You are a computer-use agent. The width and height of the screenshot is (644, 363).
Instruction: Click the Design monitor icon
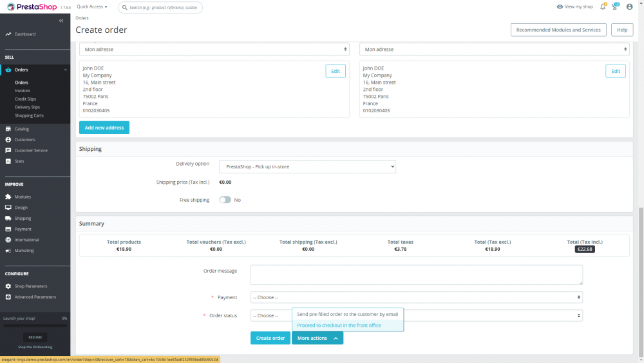click(8, 208)
